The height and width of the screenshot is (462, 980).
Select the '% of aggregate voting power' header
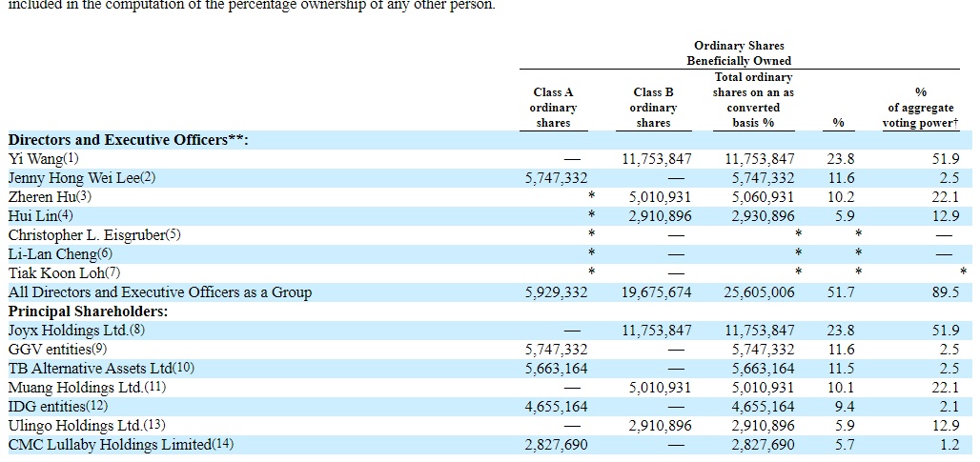tap(920, 108)
